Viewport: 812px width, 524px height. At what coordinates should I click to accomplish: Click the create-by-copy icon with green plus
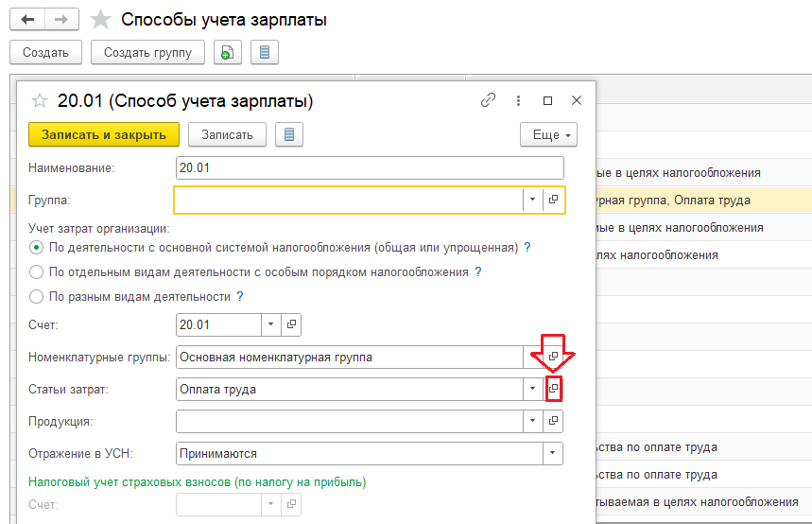pos(226,53)
